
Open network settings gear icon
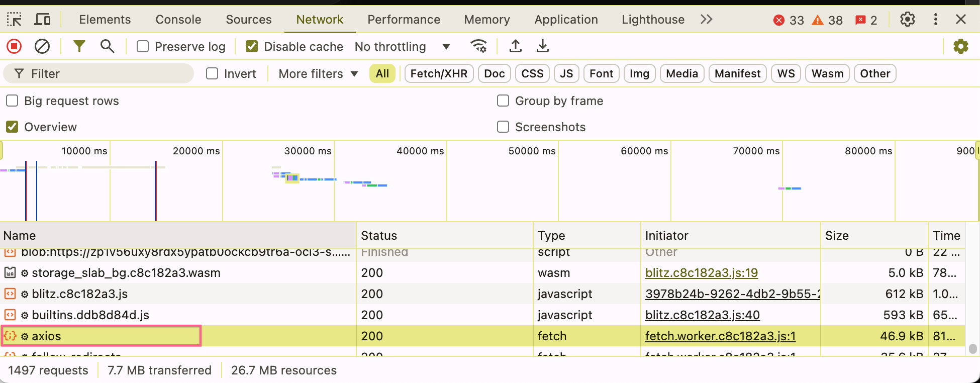960,47
